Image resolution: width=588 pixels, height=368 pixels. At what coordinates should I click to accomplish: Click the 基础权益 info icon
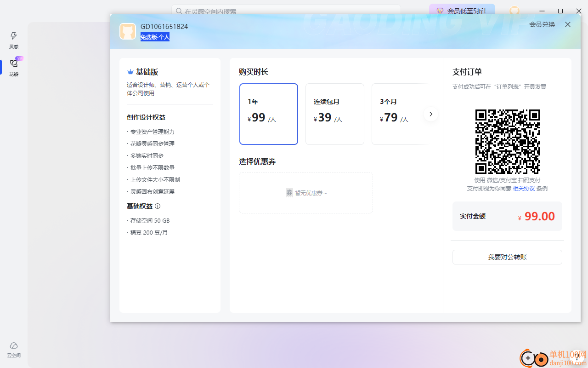click(x=158, y=206)
